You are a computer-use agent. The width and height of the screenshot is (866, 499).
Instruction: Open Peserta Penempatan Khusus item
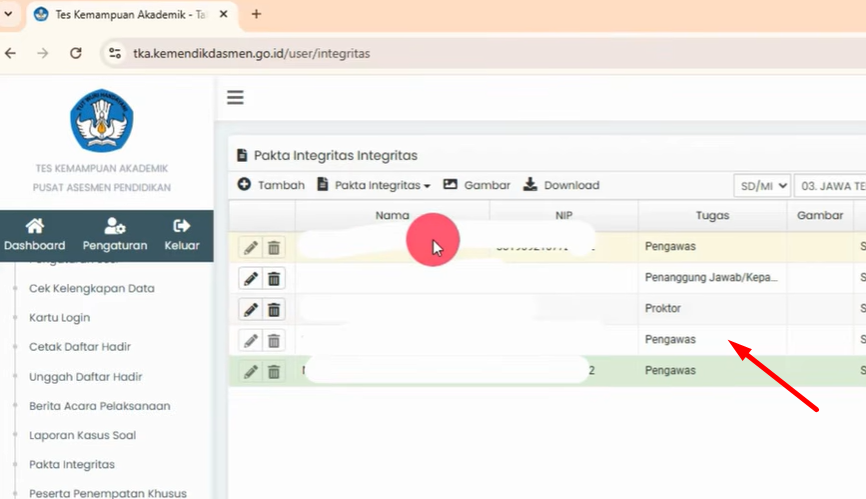tap(108, 493)
